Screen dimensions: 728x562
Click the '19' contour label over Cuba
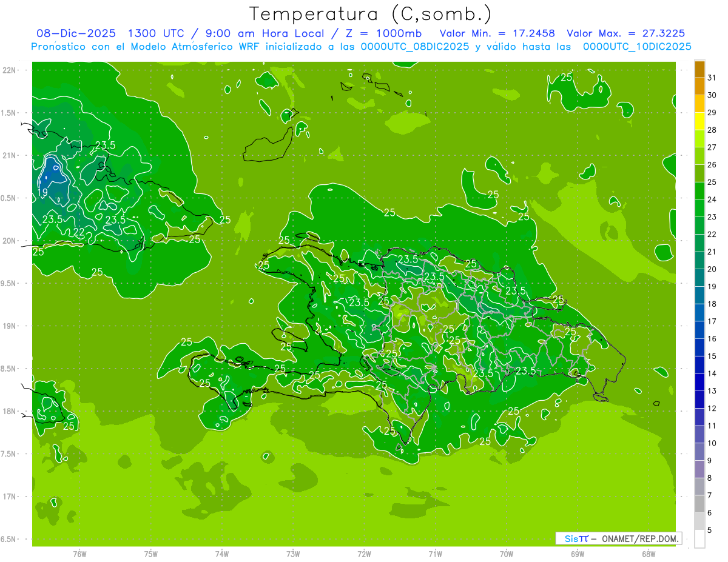[x=42, y=193]
